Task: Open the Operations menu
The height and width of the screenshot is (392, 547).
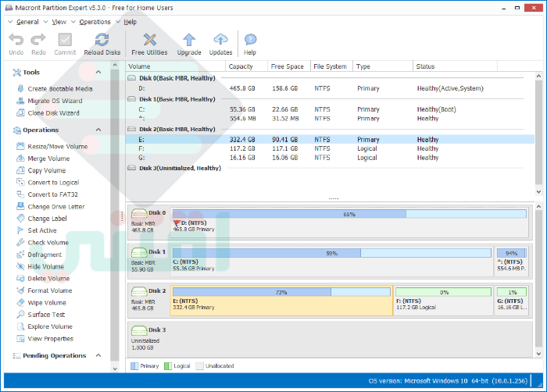Action: [x=95, y=22]
